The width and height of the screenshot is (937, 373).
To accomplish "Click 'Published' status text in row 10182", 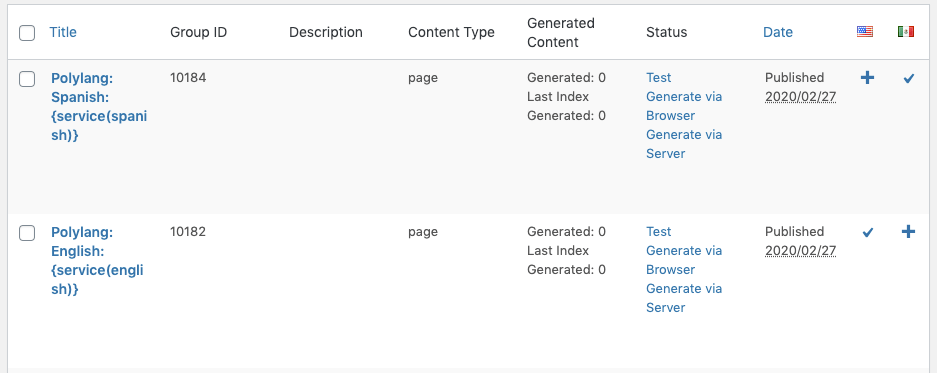I will (x=794, y=231).
